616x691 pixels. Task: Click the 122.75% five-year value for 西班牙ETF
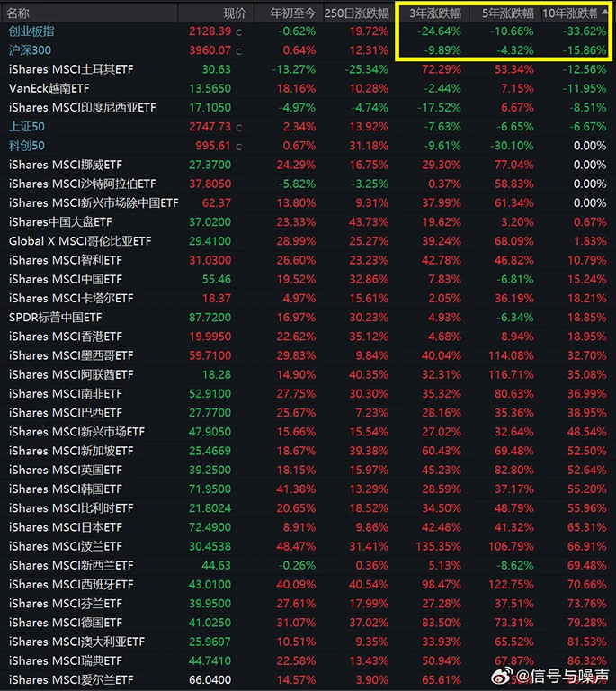point(511,584)
